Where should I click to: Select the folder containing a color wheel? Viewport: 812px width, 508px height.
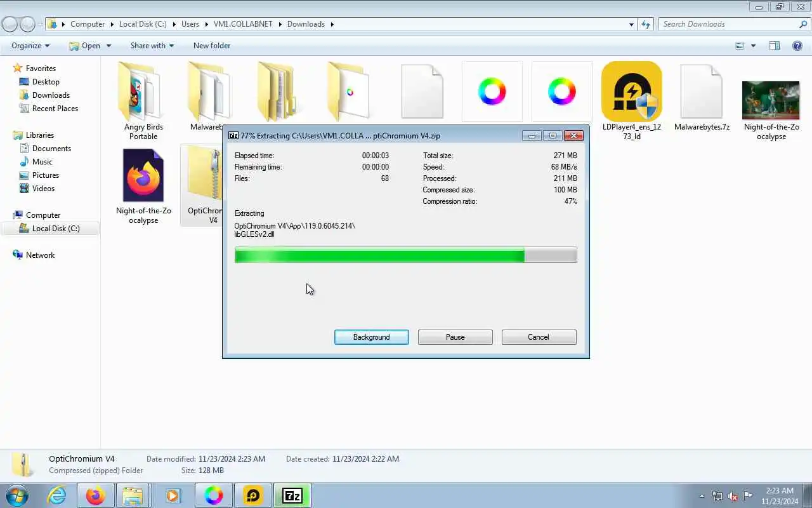[348, 91]
